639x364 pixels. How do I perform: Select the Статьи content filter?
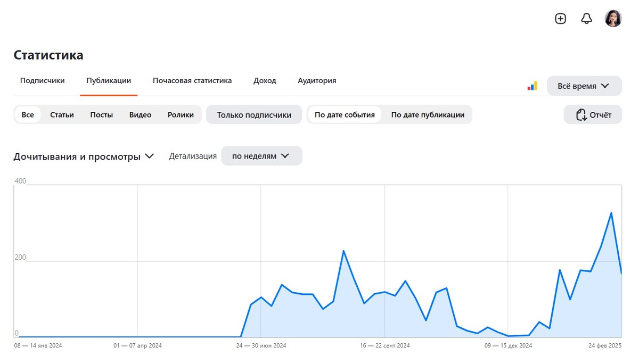[x=62, y=114]
